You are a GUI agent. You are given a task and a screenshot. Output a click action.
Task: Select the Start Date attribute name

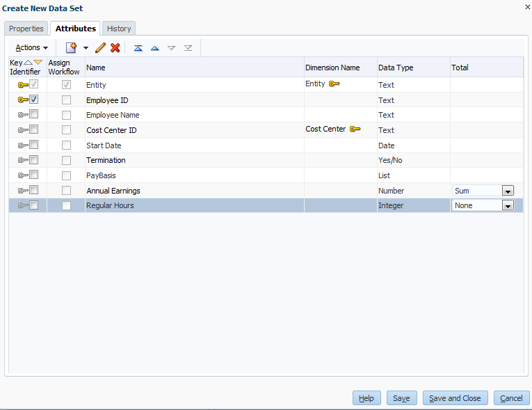pos(104,145)
